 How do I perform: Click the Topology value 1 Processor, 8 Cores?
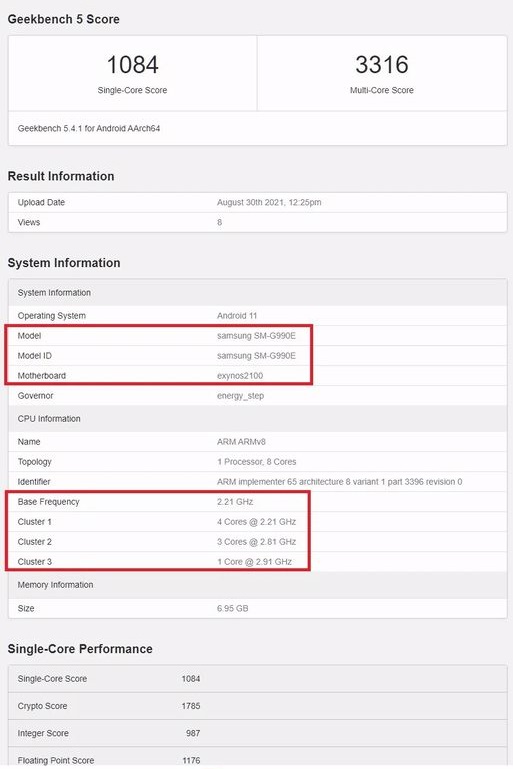256,462
